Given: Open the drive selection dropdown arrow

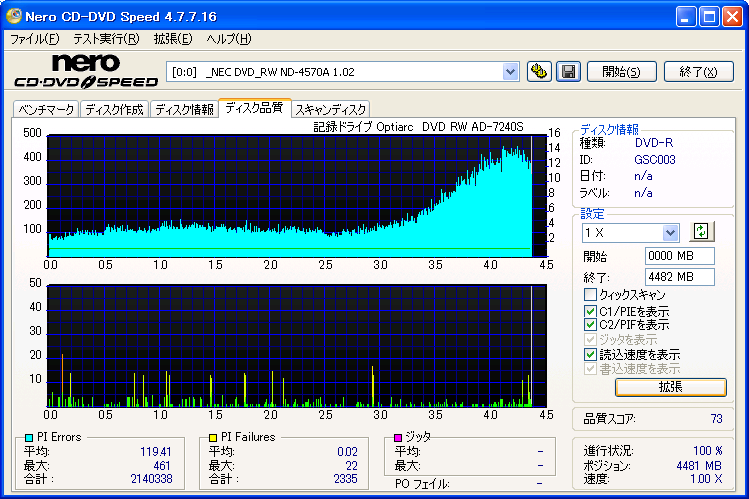Looking at the screenshot, I should tap(510, 72).
